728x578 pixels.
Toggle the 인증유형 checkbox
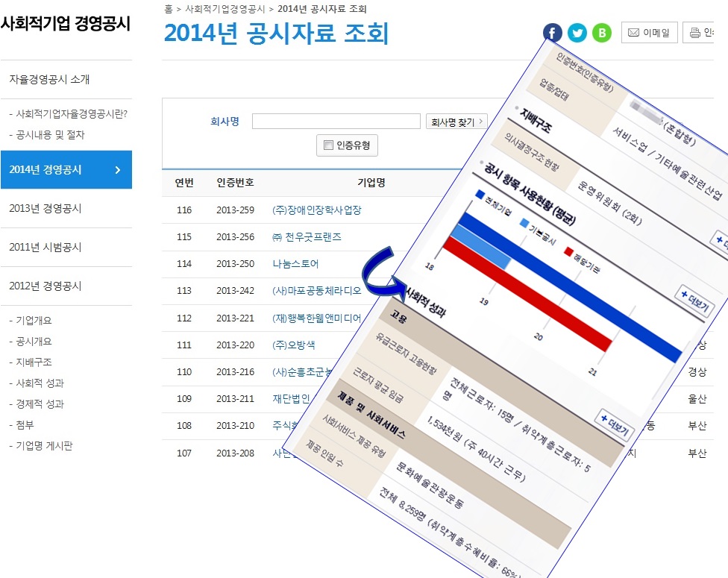point(328,145)
